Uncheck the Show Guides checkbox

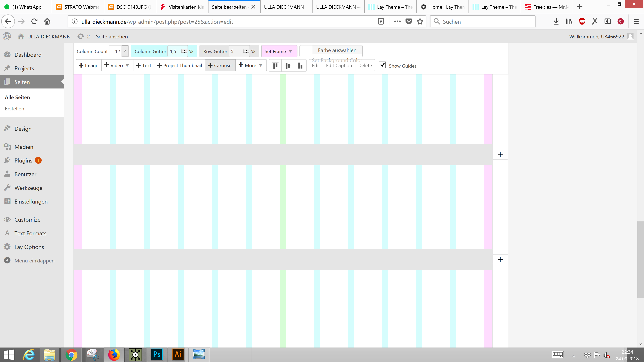click(382, 65)
